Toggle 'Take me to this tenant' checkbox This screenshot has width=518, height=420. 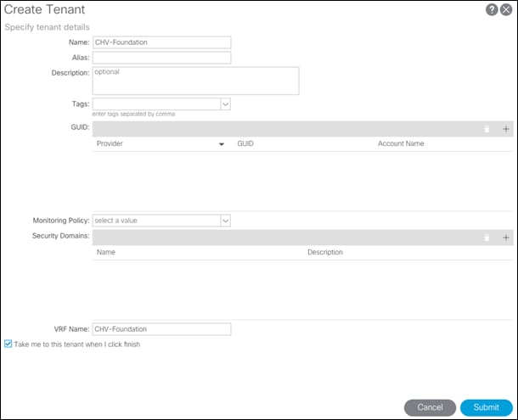point(8,344)
